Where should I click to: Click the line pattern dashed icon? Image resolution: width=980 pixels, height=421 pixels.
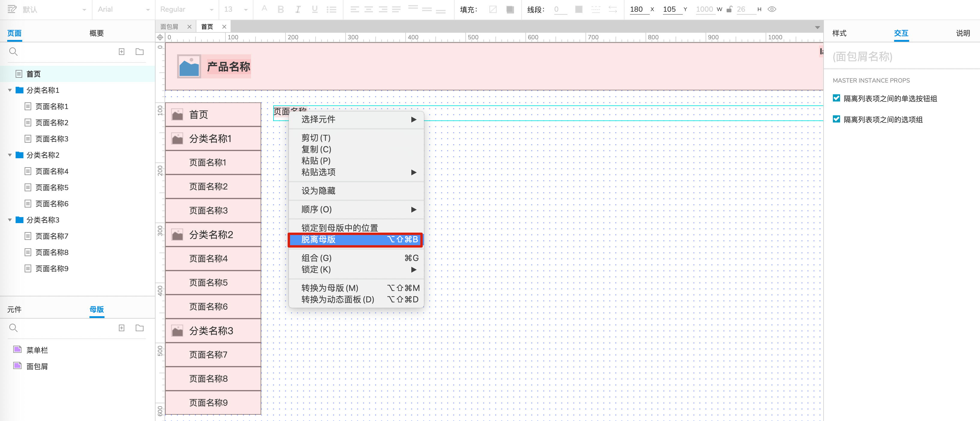(x=596, y=10)
